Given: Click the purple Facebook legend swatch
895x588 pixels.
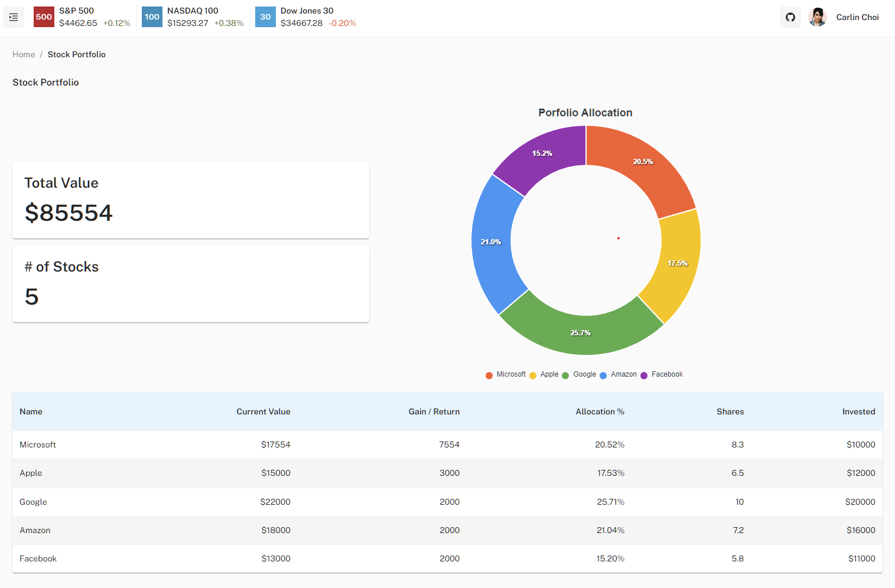Looking at the screenshot, I should [x=644, y=375].
